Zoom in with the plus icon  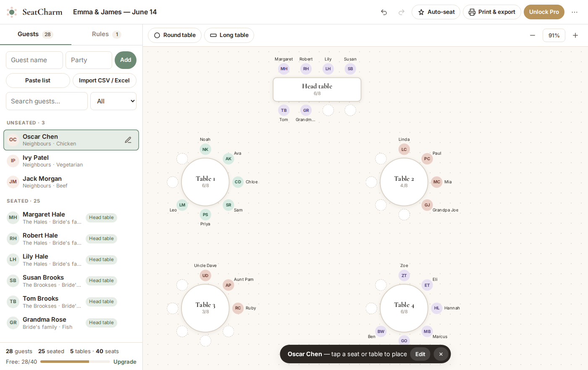pyautogui.click(x=575, y=35)
